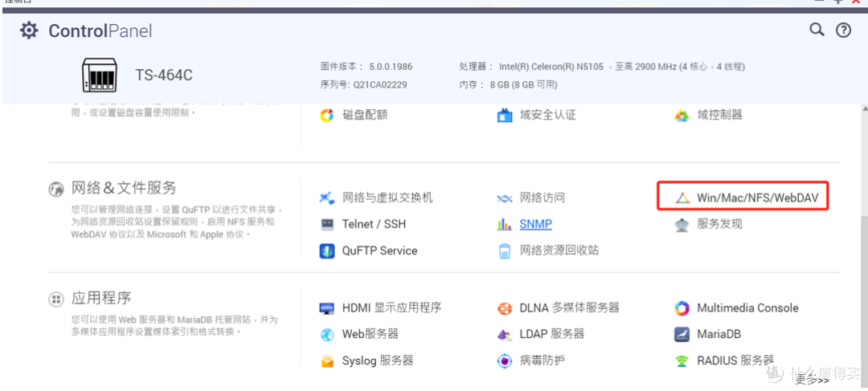Screen dimensions: 868x391
Task: Click the ControlPanel title text
Action: [x=100, y=31]
